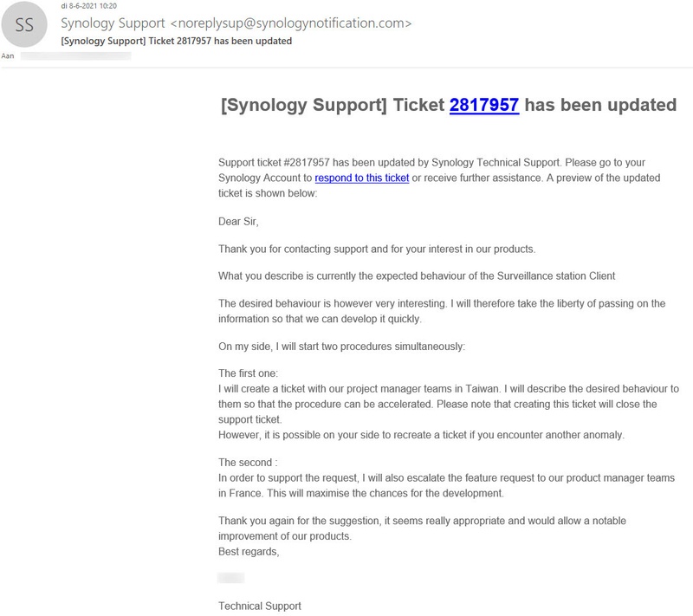Click the "The second :" line
Image resolution: width=693 pixels, height=616 pixels.
pos(248,463)
